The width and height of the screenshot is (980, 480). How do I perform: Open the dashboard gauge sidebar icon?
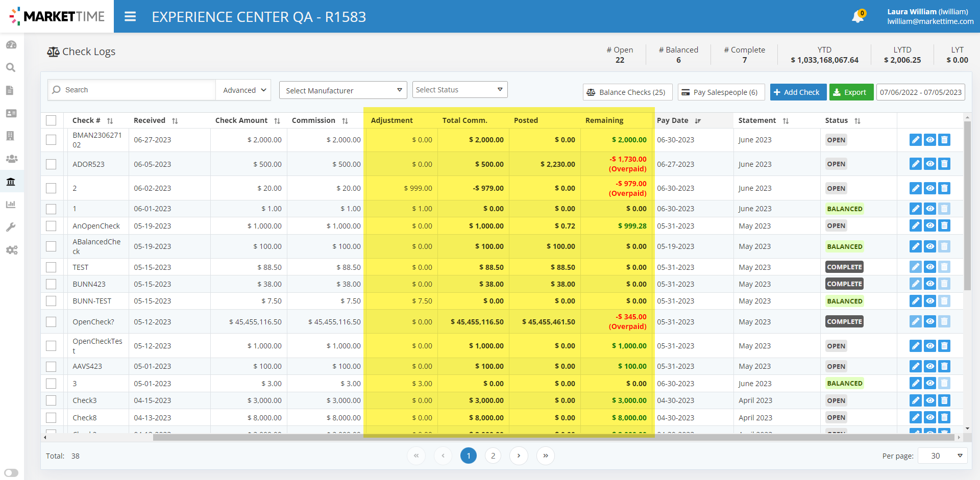pos(11,45)
